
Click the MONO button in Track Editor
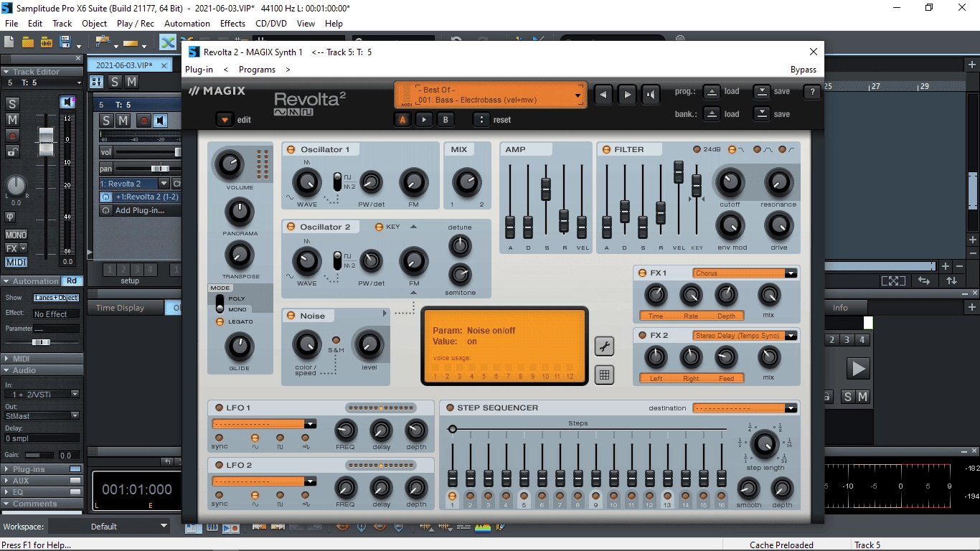(x=16, y=235)
